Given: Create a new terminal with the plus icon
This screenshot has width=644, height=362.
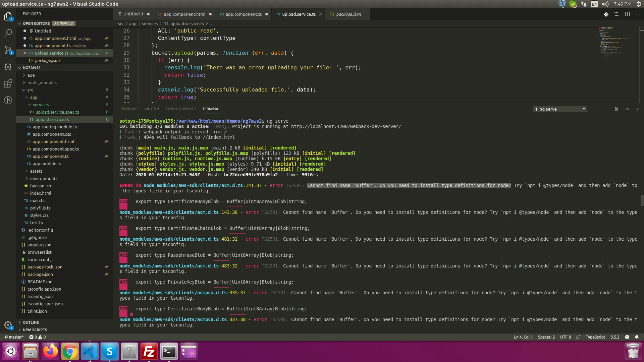Looking at the screenshot, I should pyautogui.click(x=595, y=109).
